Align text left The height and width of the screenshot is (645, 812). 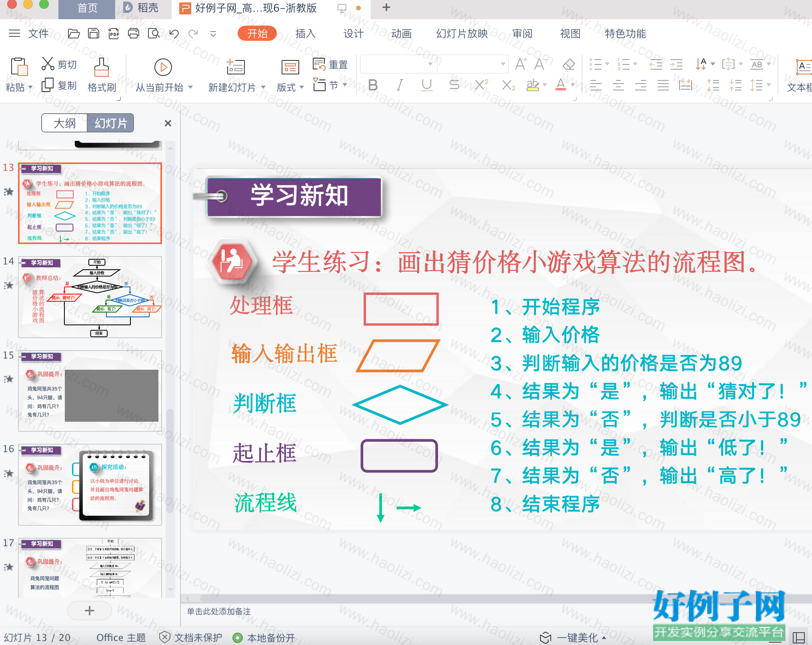[596, 85]
